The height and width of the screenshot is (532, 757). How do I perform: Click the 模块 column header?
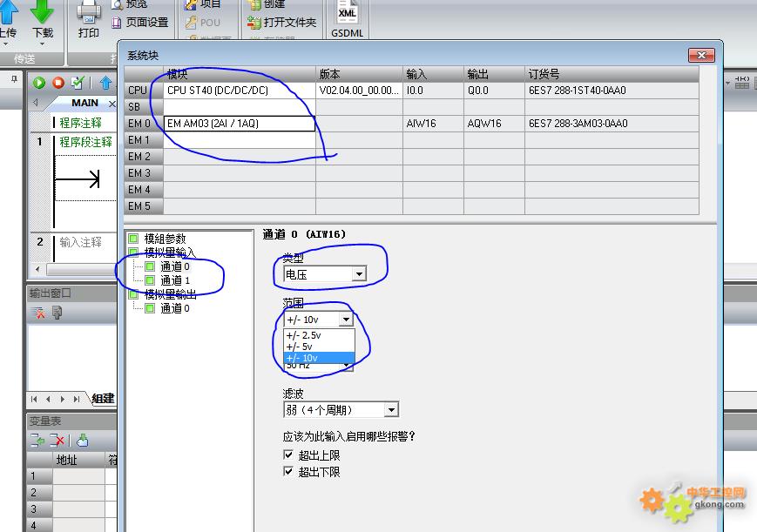tap(240, 74)
